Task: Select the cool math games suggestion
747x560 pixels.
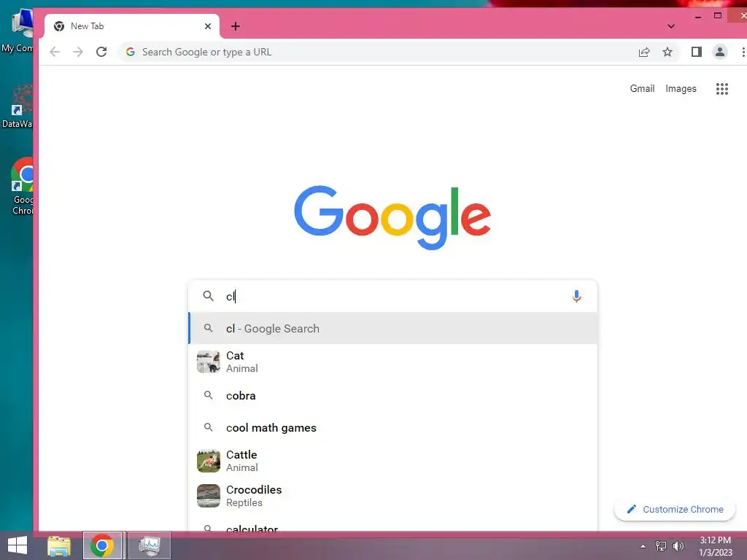Action: click(393, 427)
